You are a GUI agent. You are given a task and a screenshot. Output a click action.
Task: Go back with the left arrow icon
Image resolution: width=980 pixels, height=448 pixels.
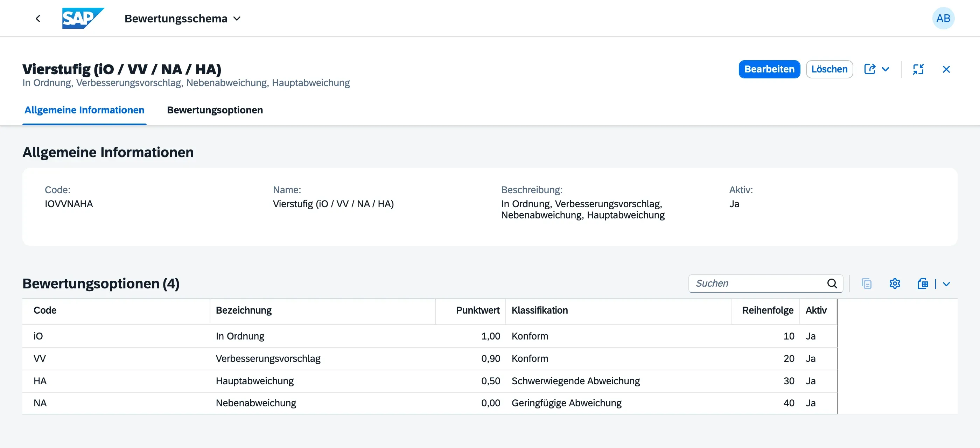tap(38, 18)
